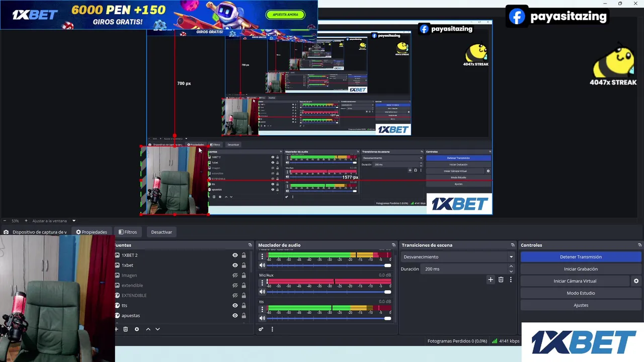Screen dimensions: 644x362
Task: Open Filtros for the capture device
Action: [128, 232]
